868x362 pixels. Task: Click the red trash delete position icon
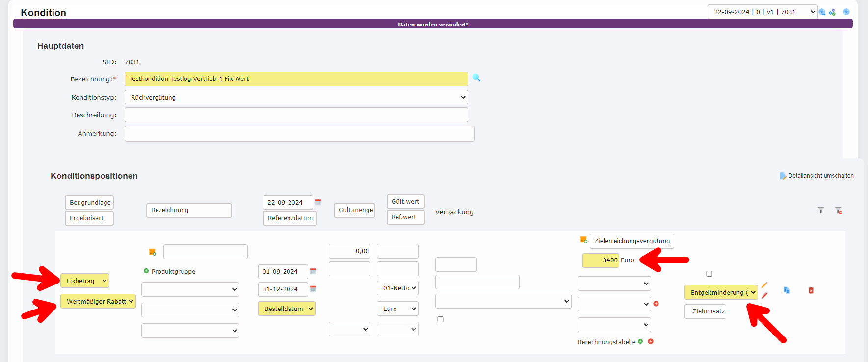tap(811, 290)
